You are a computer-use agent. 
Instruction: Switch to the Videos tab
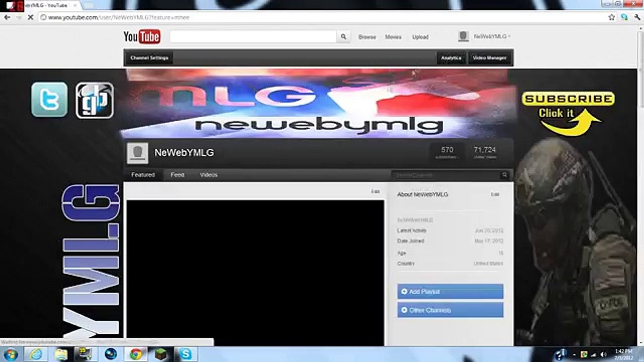click(x=209, y=175)
